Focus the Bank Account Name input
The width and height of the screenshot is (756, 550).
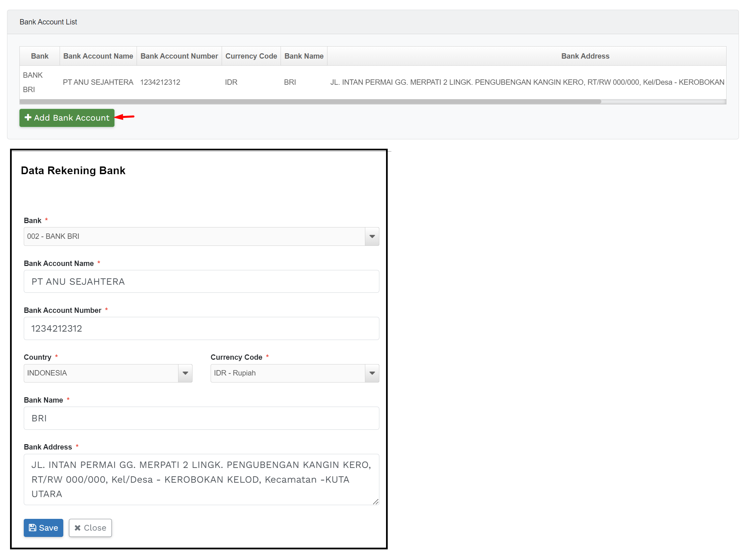coord(201,281)
